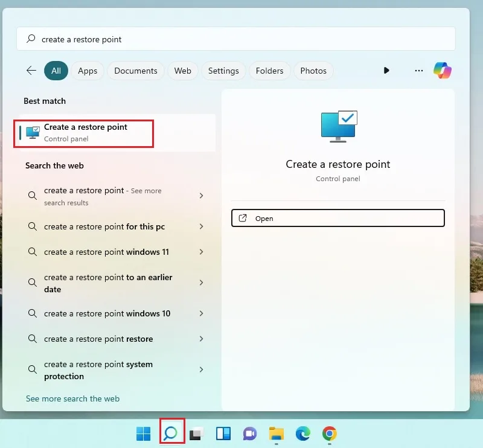This screenshot has width=483, height=448.
Task: Switch to the Apps filter
Action: tap(88, 71)
